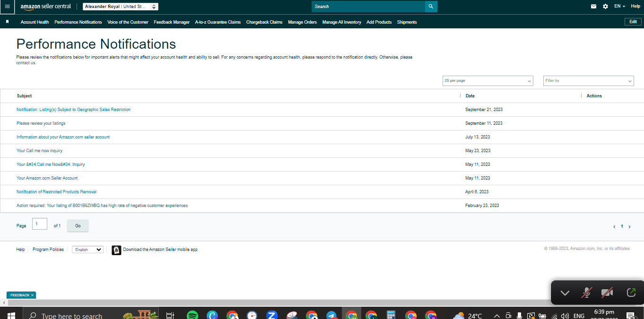This screenshot has height=319, width=644.
Task: Click the September 21, 2023 date cell
Action: [x=484, y=110]
